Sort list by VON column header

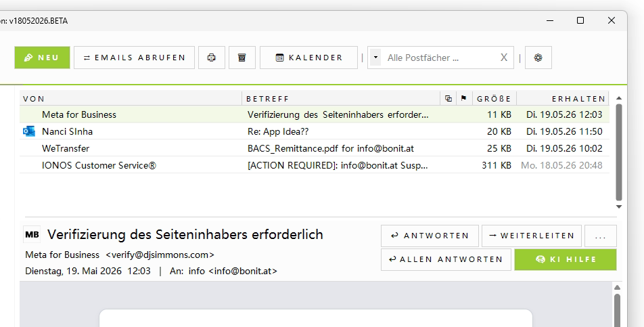[131, 99]
